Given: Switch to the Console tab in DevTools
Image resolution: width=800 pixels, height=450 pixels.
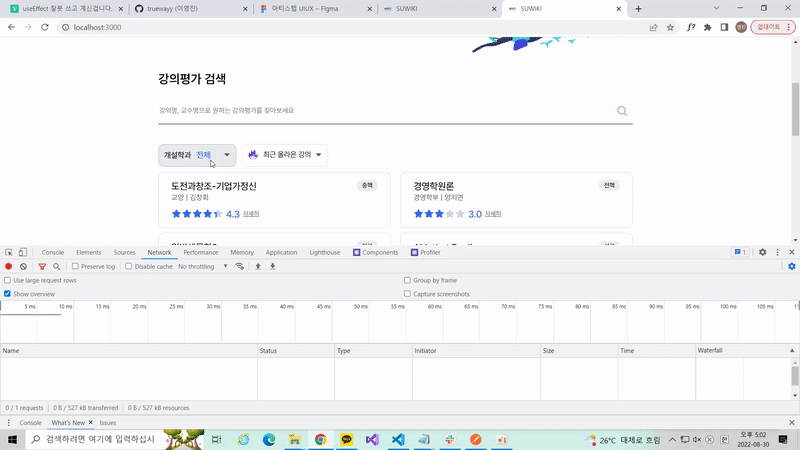Looking at the screenshot, I should point(53,252).
